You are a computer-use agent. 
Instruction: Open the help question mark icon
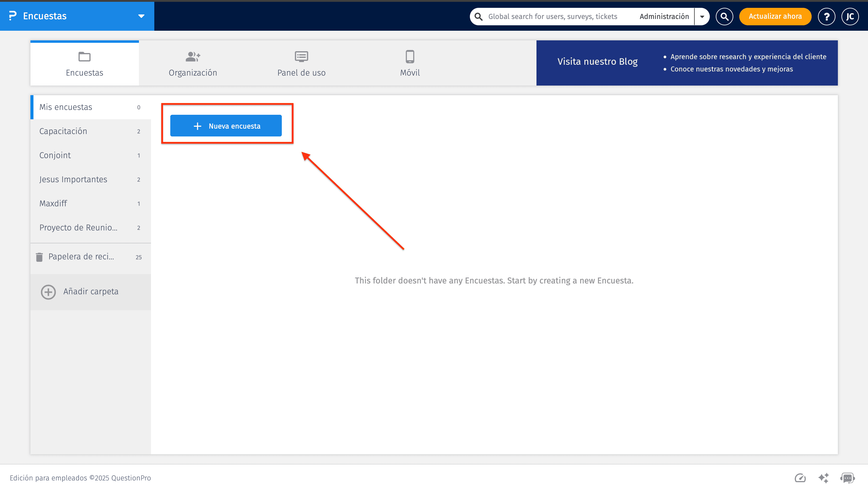tap(826, 16)
